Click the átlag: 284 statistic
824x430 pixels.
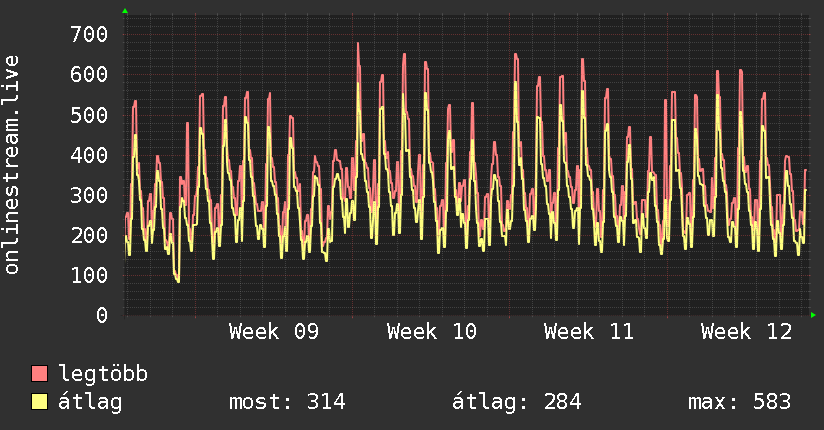tap(517, 402)
